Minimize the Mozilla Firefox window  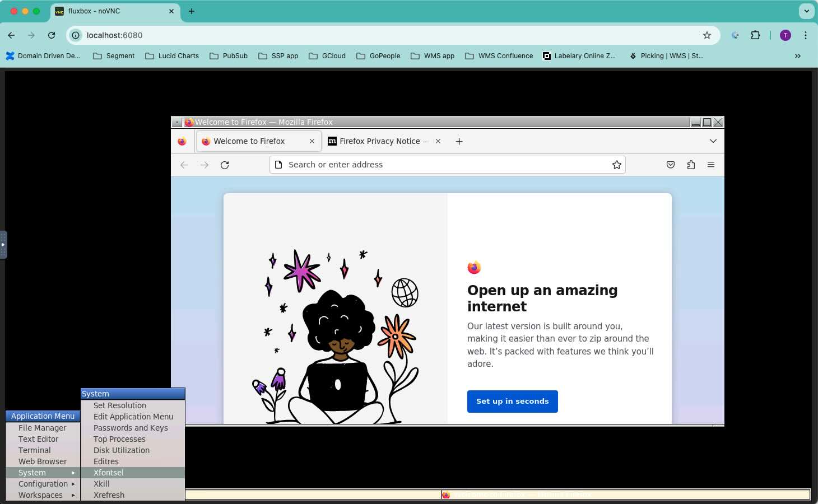tap(695, 122)
